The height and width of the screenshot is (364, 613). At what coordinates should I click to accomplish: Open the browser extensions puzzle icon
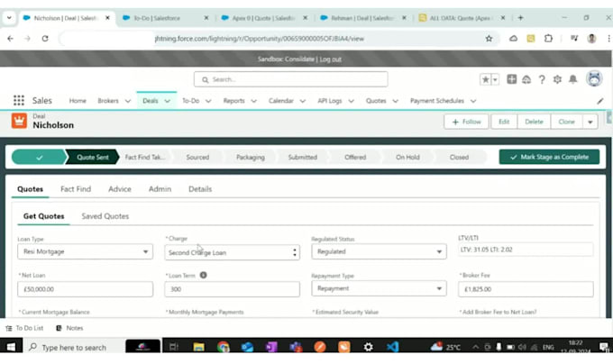click(x=548, y=38)
